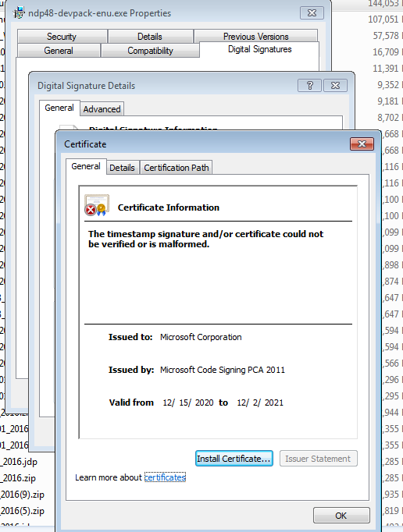
Task: Click OK in the Certificate dialog
Action: (x=341, y=516)
